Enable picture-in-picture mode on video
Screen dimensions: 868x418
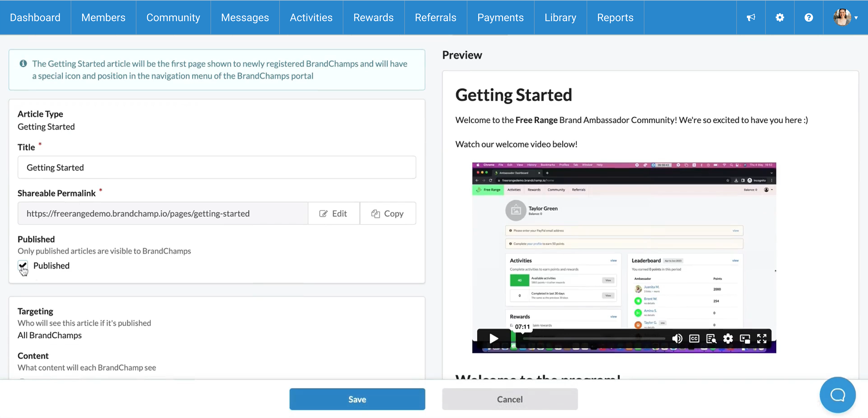click(x=745, y=339)
